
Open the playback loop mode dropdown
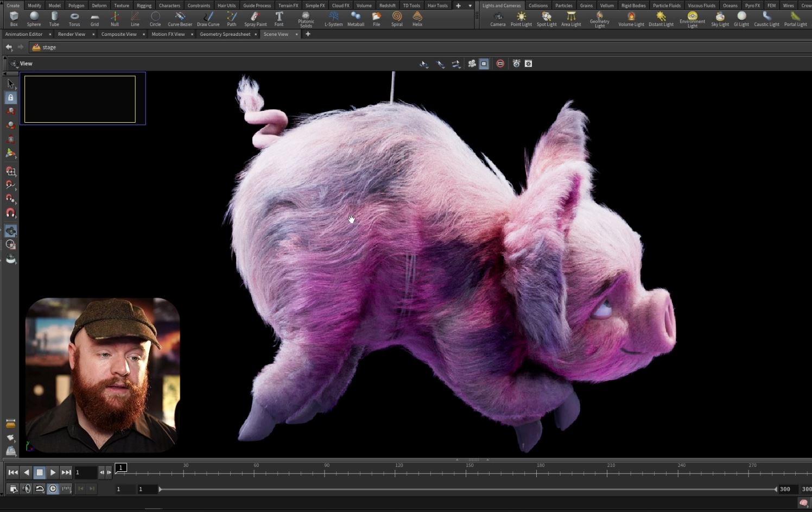coord(40,489)
